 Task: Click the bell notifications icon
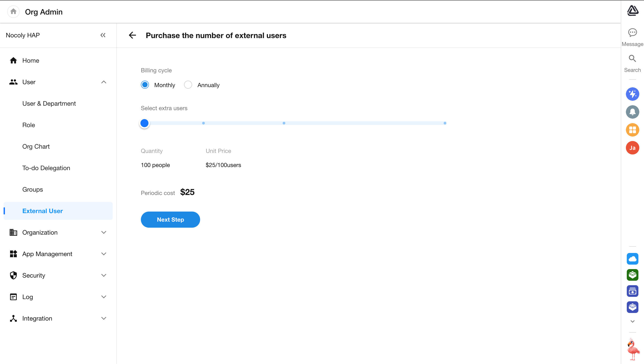coord(632,112)
